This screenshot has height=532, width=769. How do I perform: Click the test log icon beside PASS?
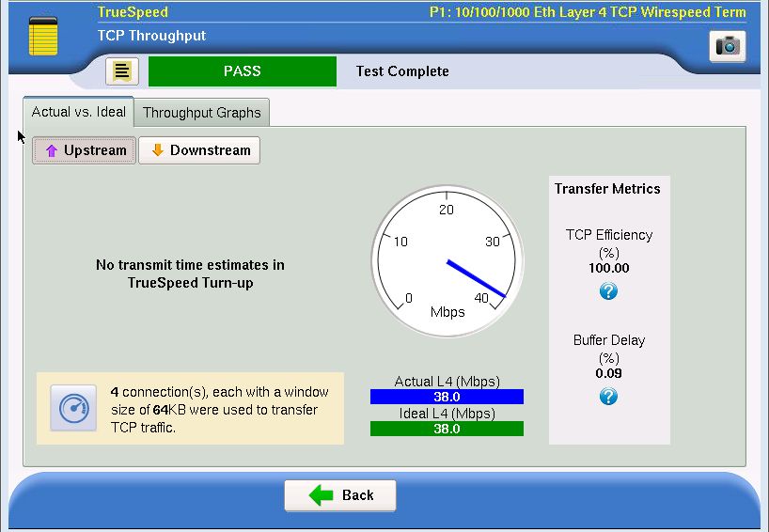(x=122, y=71)
